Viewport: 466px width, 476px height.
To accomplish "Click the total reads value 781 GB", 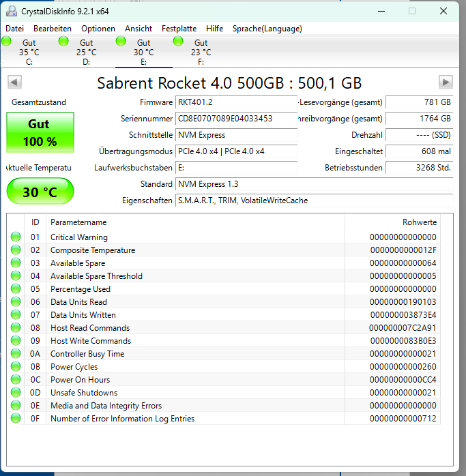I will coord(419,102).
